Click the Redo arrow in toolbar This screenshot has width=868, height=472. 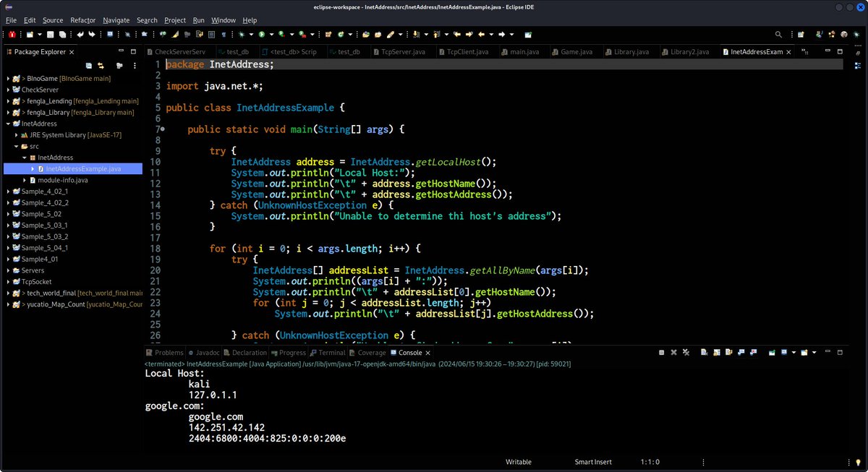coord(93,34)
